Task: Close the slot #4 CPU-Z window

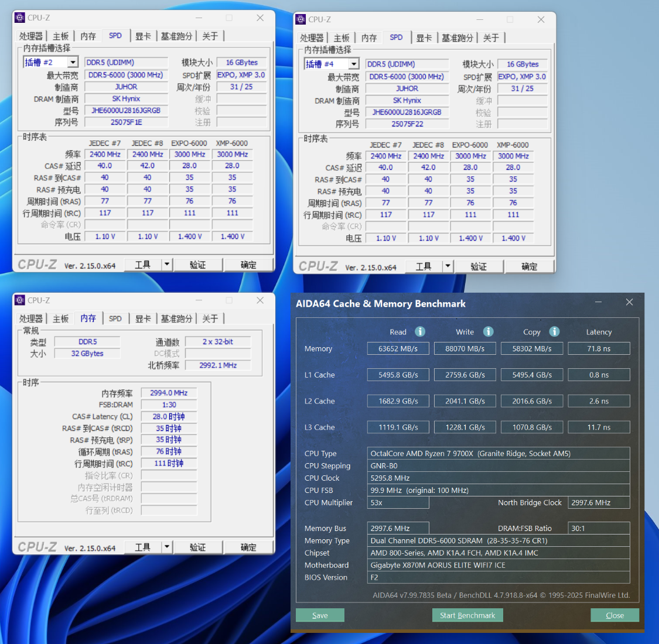Action: pos(541,19)
